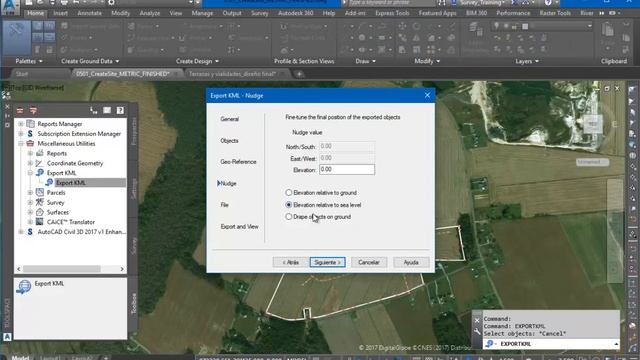640x360 pixels.
Task: Click the EXPORTKML command line input
Action: (551, 344)
